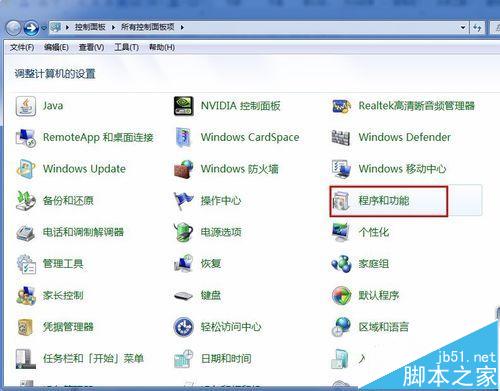Click the 备份和还原 icon
This screenshot has width=500, height=391.
[26, 201]
